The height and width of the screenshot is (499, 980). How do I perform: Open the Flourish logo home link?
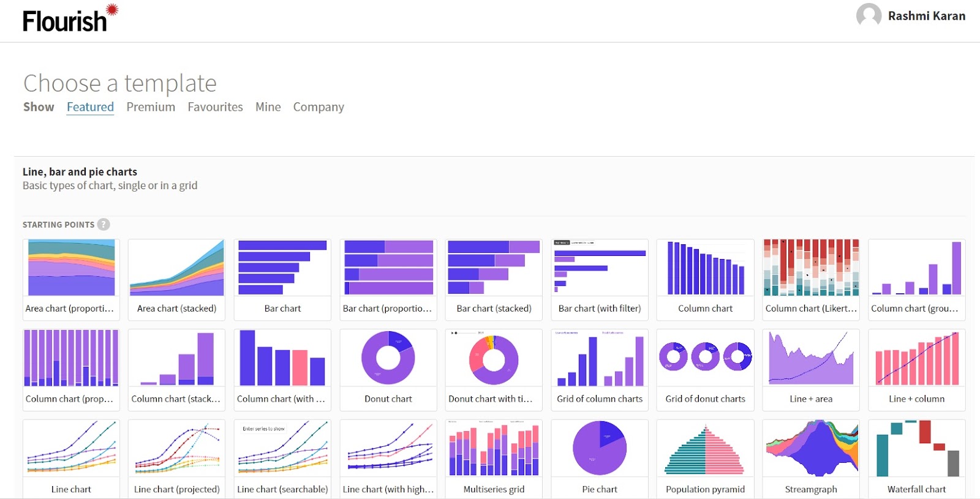click(70, 18)
